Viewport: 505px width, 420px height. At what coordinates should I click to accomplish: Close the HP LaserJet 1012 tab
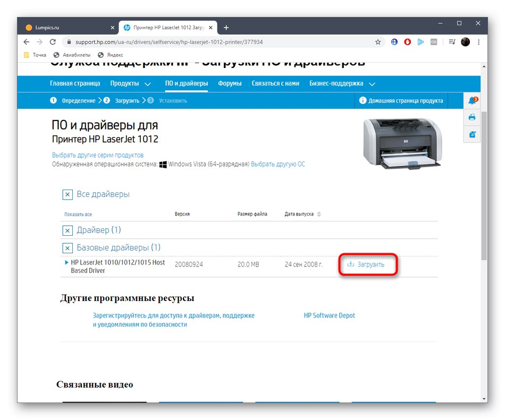(x=211, y=28)
